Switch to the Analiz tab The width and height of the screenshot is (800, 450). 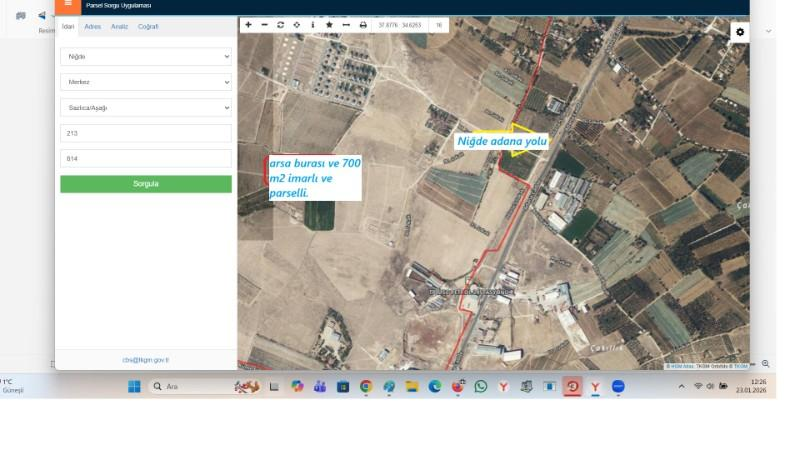coord(119,27)
